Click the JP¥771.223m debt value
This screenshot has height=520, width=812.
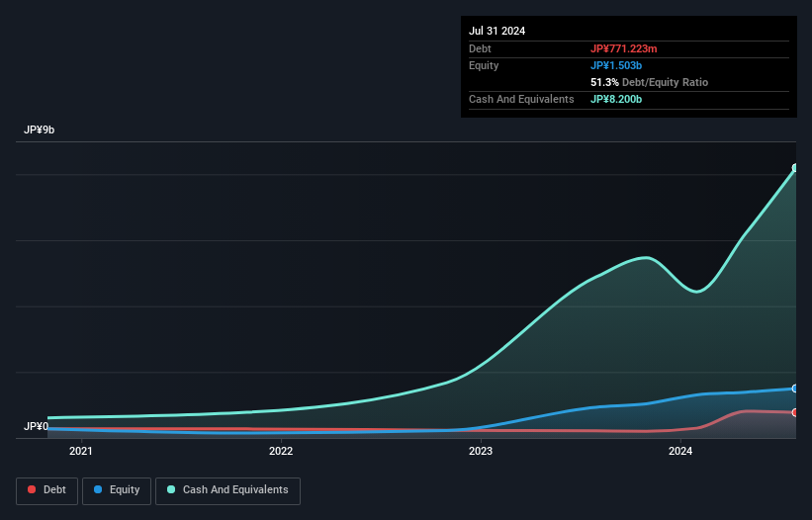pyautogui.click(x=623, y=48)
